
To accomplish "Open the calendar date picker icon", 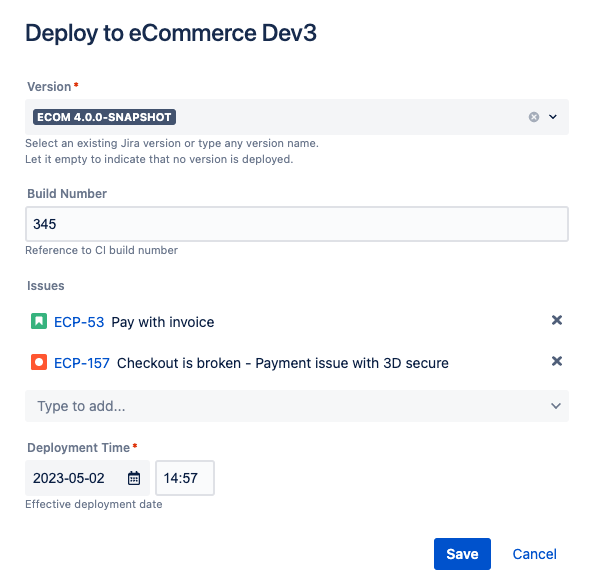I will pos(134,478).
